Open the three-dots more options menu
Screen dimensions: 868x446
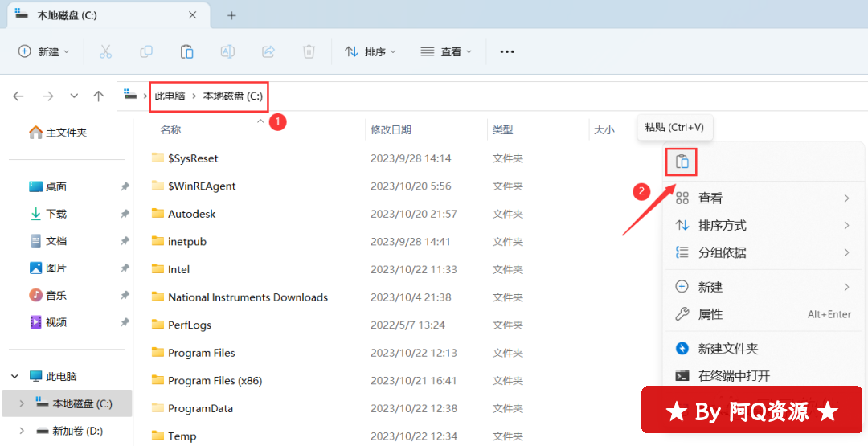click(x=506, y=51)
